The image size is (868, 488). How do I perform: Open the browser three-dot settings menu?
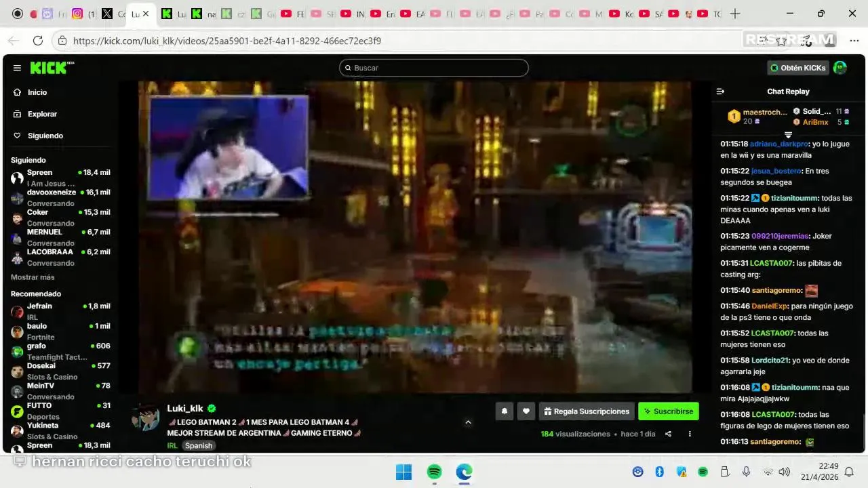tap(854, 41)
